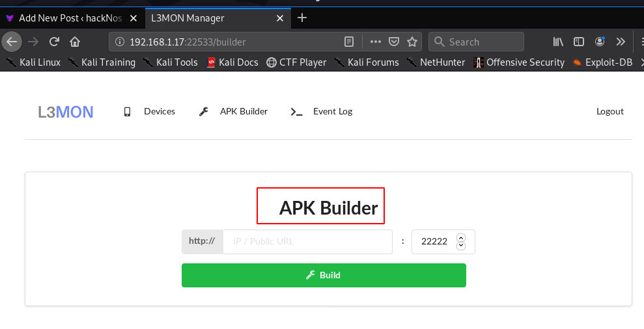Select the L3MON Manager tab

point(217,18)
